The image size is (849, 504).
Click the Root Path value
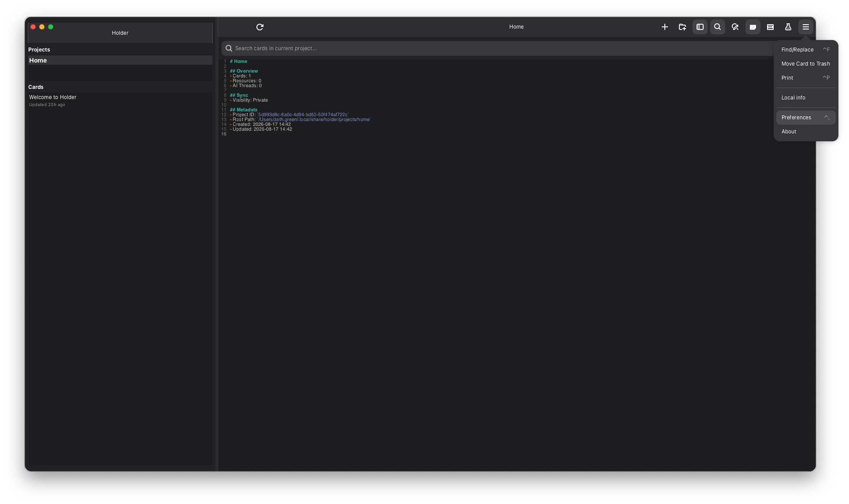314,120
